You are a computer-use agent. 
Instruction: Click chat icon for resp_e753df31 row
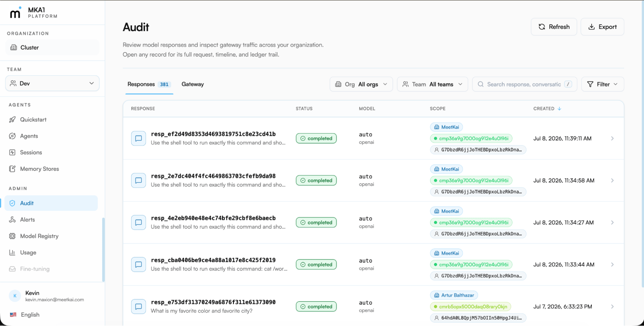coord(139,307)
